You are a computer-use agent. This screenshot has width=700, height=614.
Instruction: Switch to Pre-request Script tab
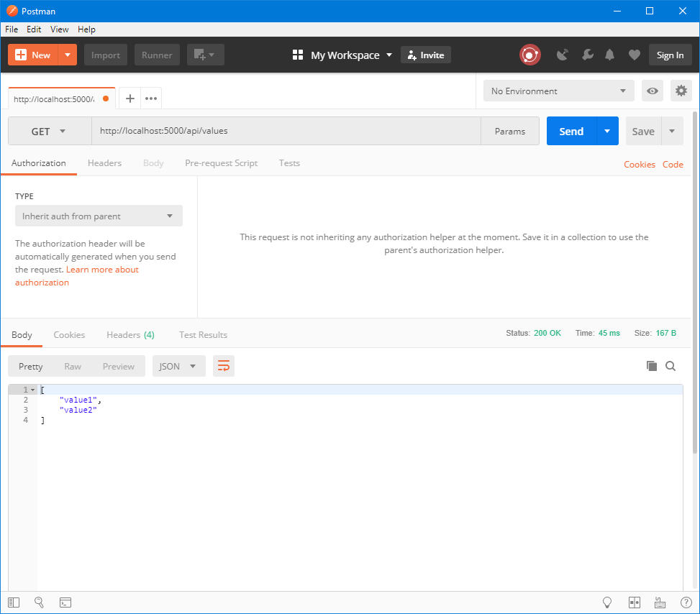click(222, 163)
